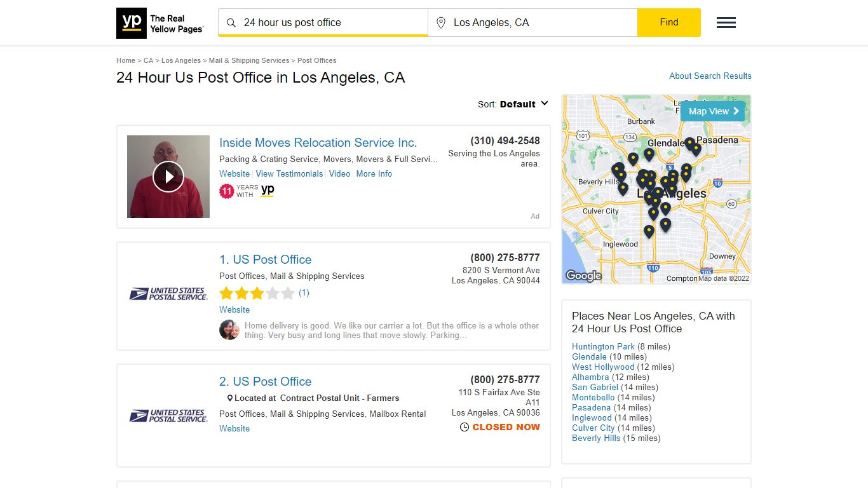Screen dimensions: 868x488
Task: Open About Search Results link
Action: pos(710,76)
